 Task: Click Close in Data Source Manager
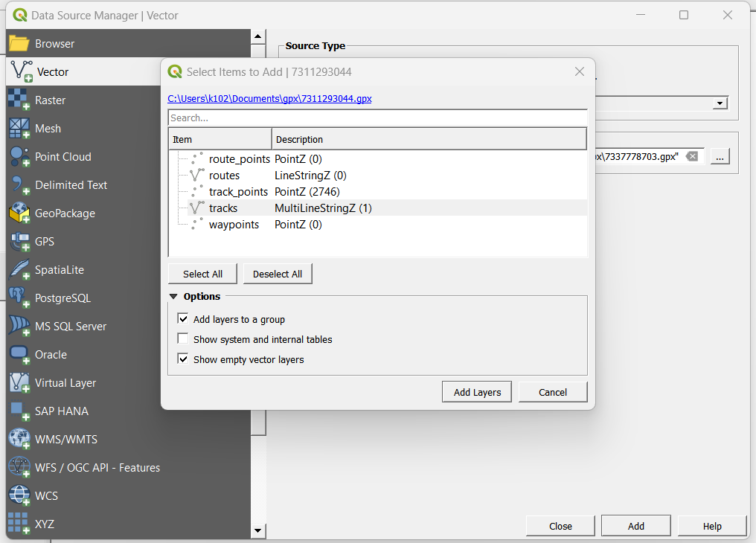pyautogui.click(x=560, y=526)
